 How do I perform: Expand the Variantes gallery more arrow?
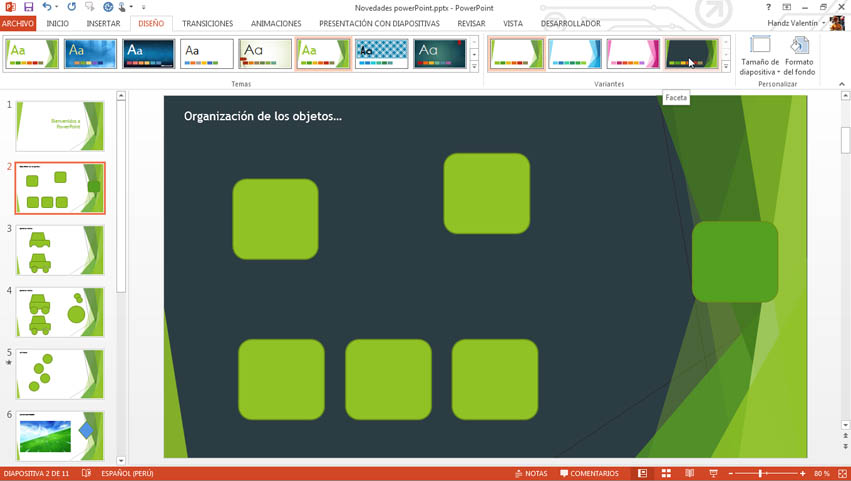pos(726,67)
